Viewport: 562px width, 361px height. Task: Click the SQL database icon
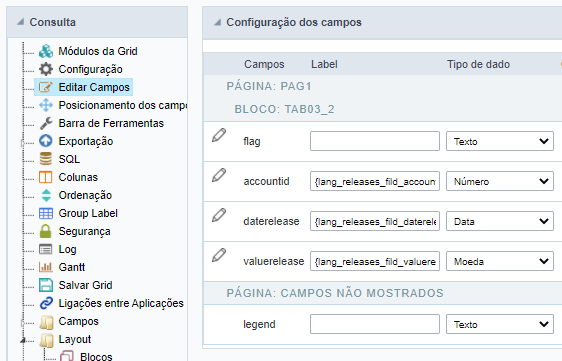click(46, 159)
